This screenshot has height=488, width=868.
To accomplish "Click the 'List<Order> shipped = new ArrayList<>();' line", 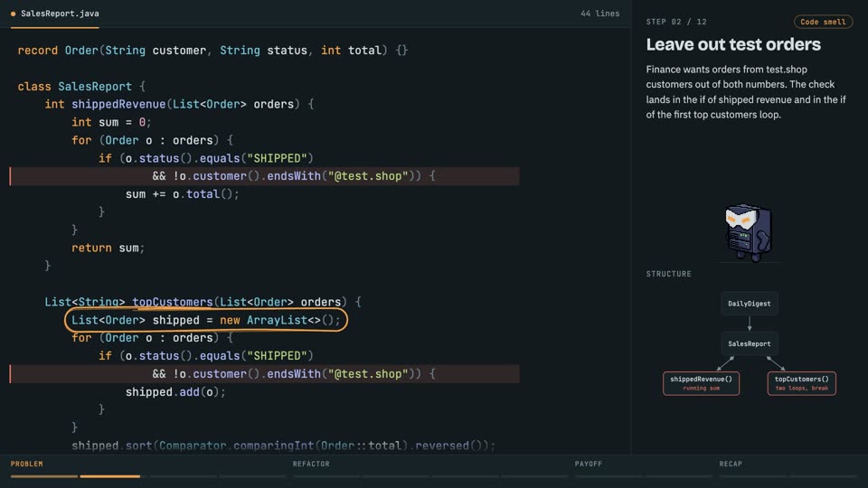I will [206, 320].
